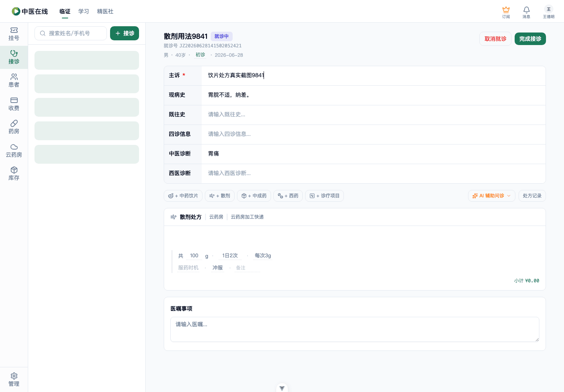Edit total weight 100 g field

tap(194, 256)
